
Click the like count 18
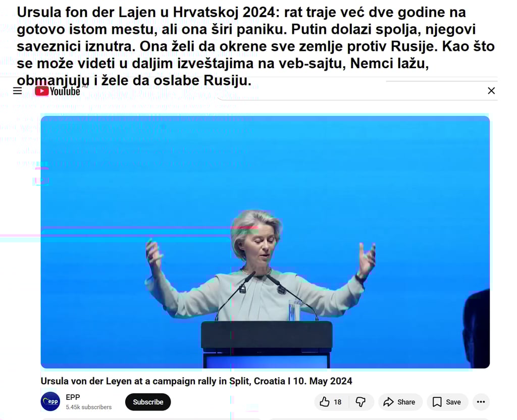tap(337, 402)
